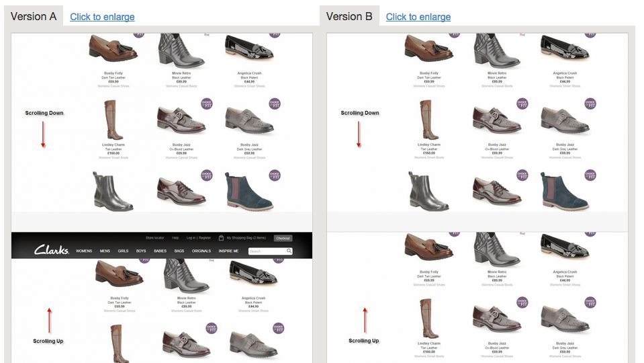Click the Store locator link
644x363 pixels.
tap(155, 237)
